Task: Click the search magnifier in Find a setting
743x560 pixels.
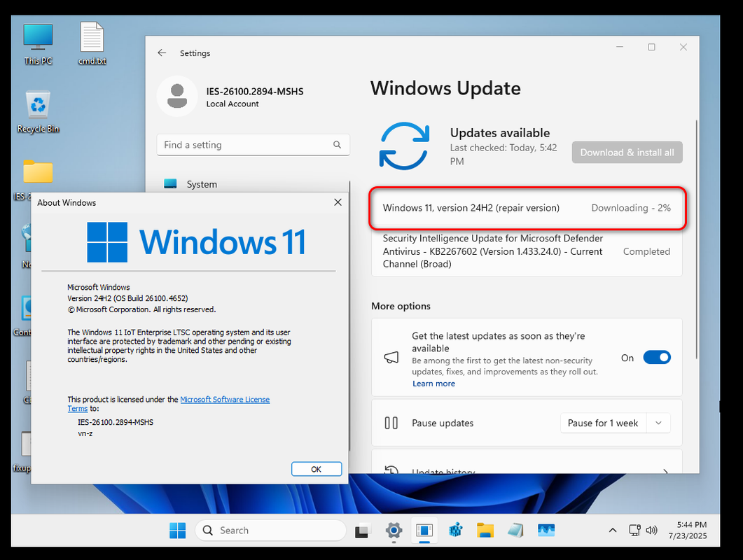Action: pyautogui.click(x=337, y=144)
